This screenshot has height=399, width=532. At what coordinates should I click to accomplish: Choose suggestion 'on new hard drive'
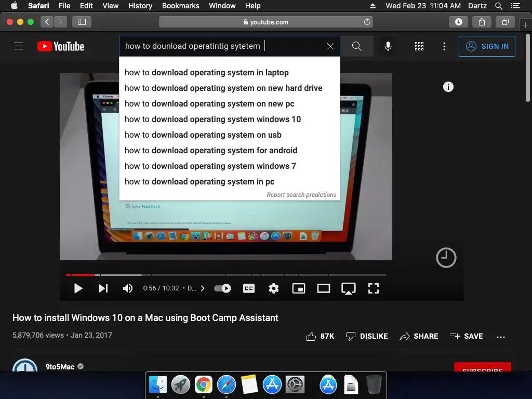[229, 88]
